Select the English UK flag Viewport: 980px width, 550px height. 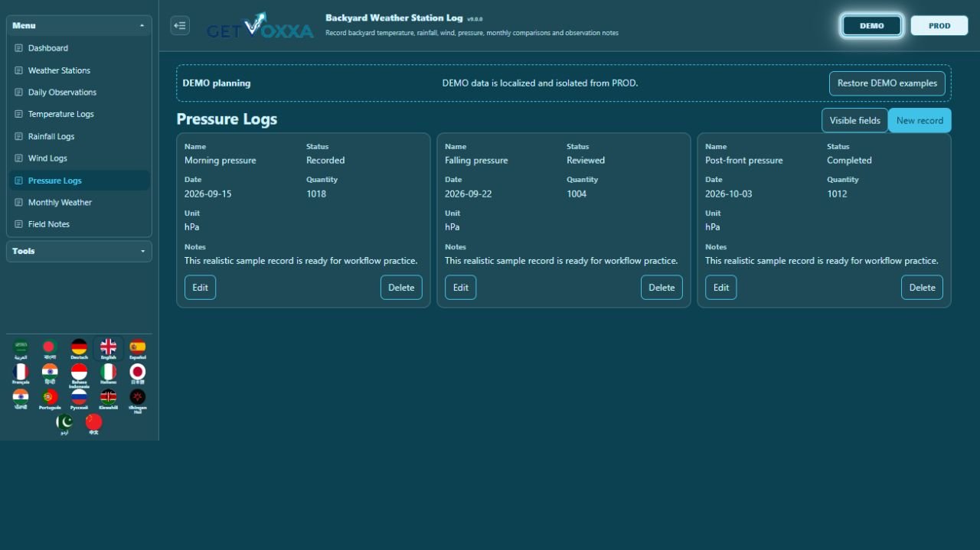pos(108,350)
